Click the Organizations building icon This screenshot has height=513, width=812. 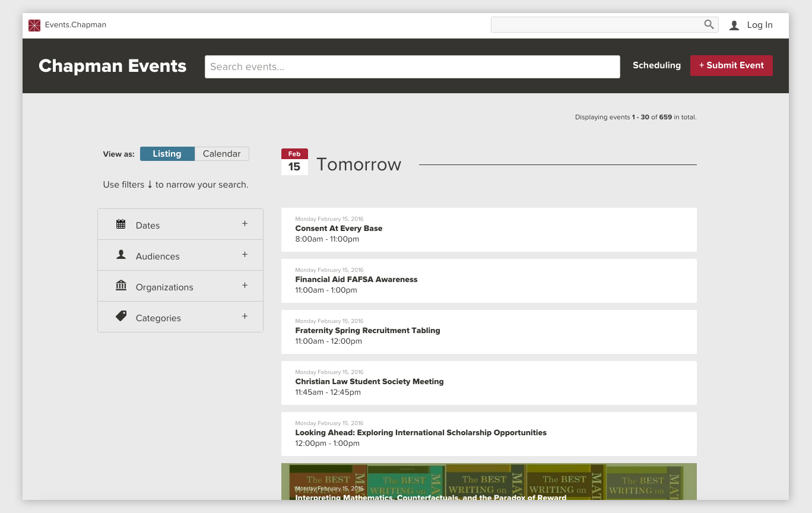pos(121,286)
